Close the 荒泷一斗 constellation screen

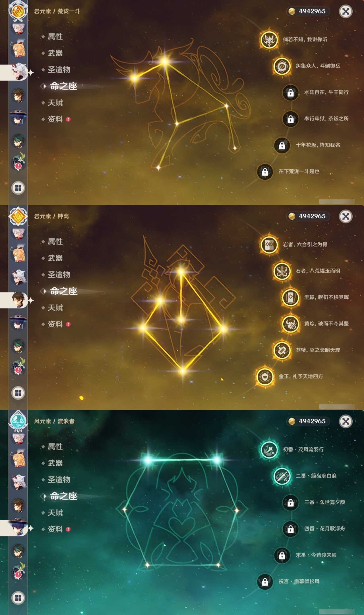(346, 11)
